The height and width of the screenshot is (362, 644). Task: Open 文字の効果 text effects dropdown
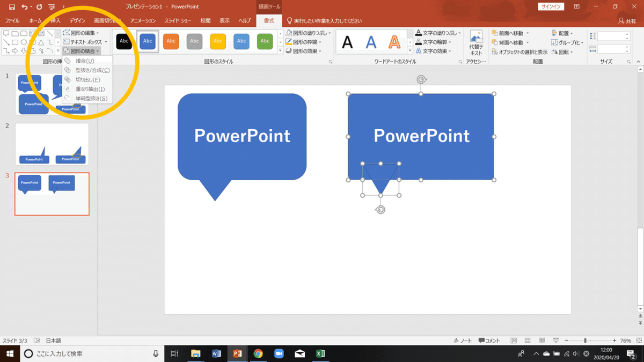tap(433, 51)
